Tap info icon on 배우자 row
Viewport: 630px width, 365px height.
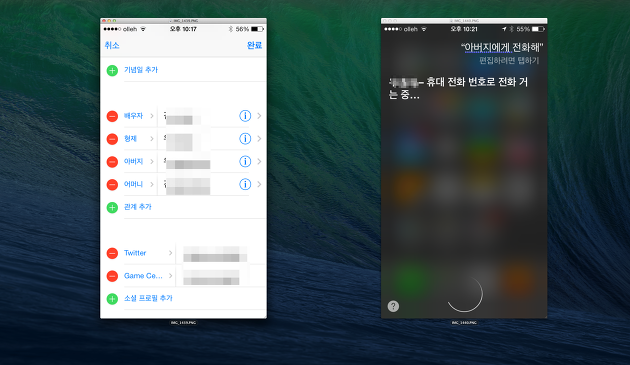[245, 116]
